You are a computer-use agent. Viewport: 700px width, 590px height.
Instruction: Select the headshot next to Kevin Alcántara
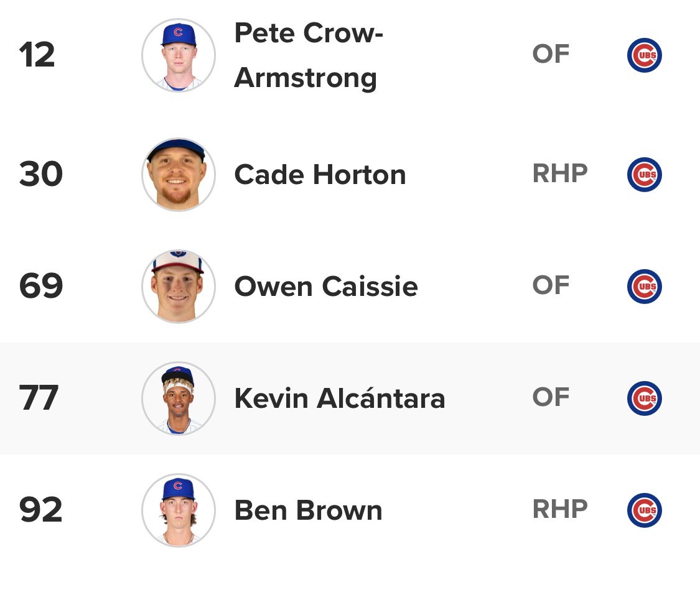click(179, 399)
